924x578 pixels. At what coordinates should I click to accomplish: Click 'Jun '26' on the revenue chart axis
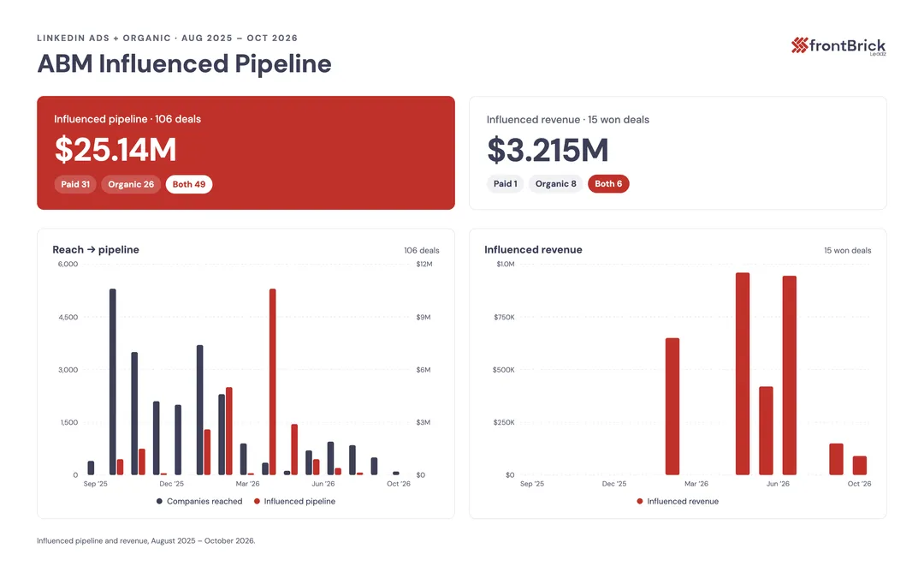(x=778, y=484)
